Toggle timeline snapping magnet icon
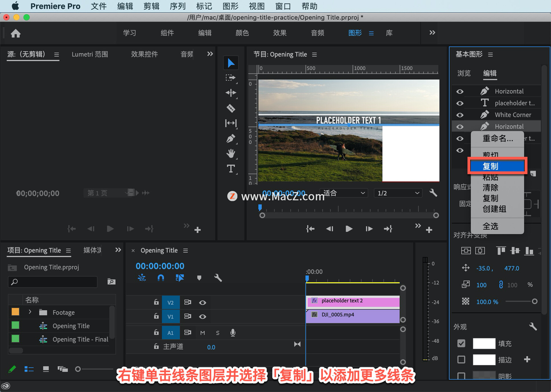 point(161,278)
